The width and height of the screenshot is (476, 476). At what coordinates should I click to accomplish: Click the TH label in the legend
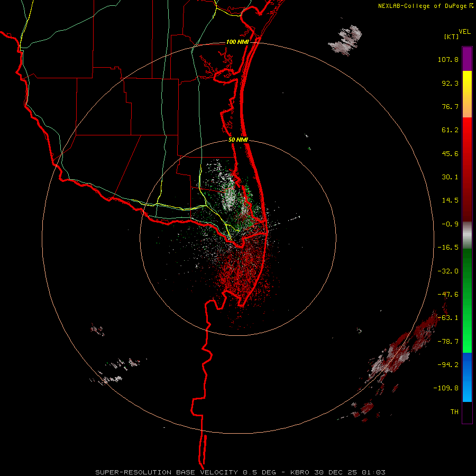point(454,412)
